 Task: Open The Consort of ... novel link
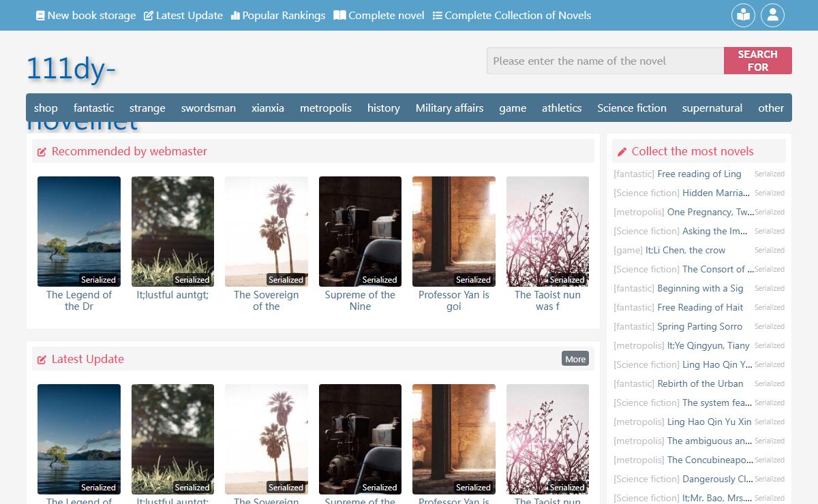(718, 269)
